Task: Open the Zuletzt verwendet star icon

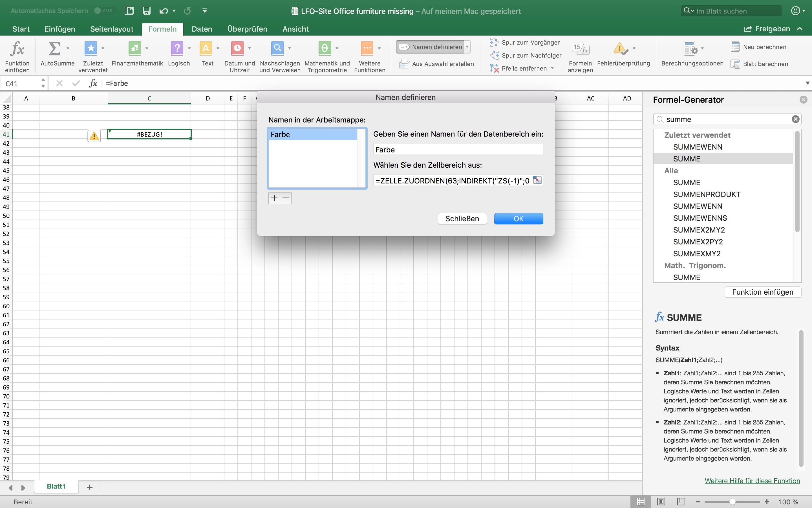Action: (91, 49)
